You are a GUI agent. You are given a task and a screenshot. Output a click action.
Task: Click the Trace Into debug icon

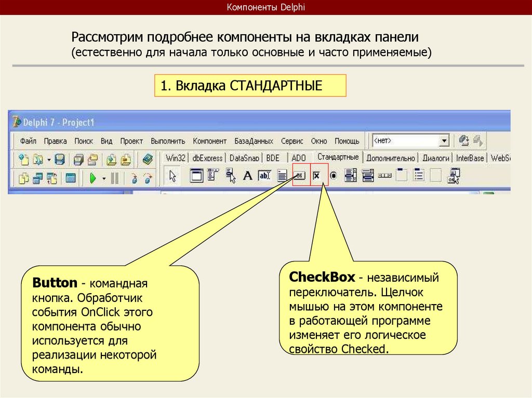135,178
